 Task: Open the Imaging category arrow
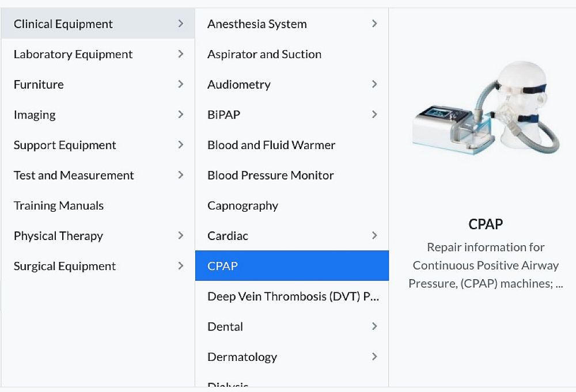coord(181,115)
